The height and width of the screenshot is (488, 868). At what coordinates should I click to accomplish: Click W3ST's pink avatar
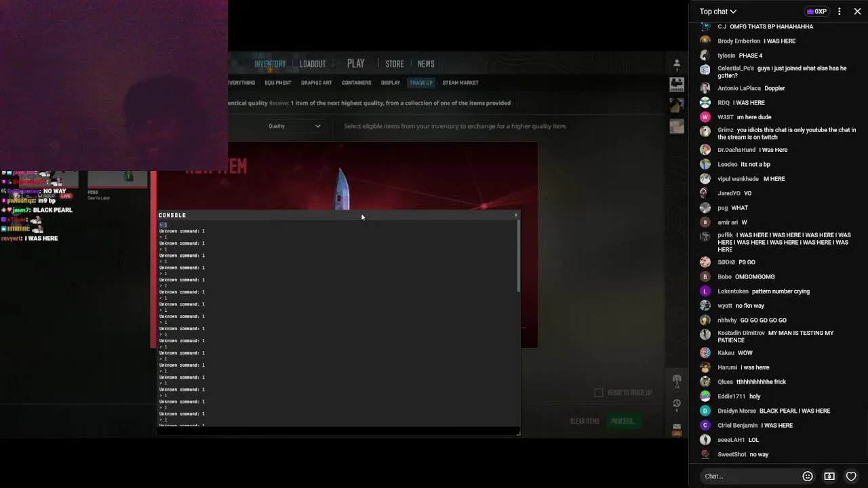[x=705, y=117]
